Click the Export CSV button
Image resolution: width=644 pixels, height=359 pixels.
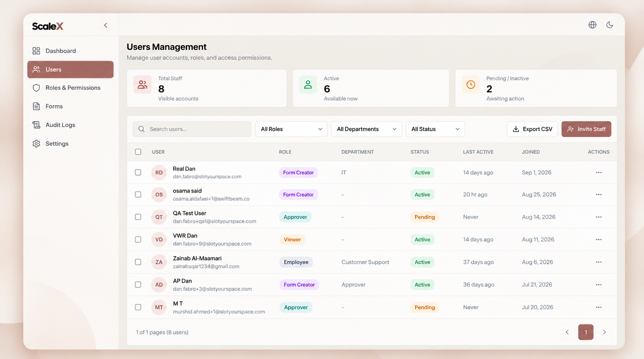click(x=532, y=129)
